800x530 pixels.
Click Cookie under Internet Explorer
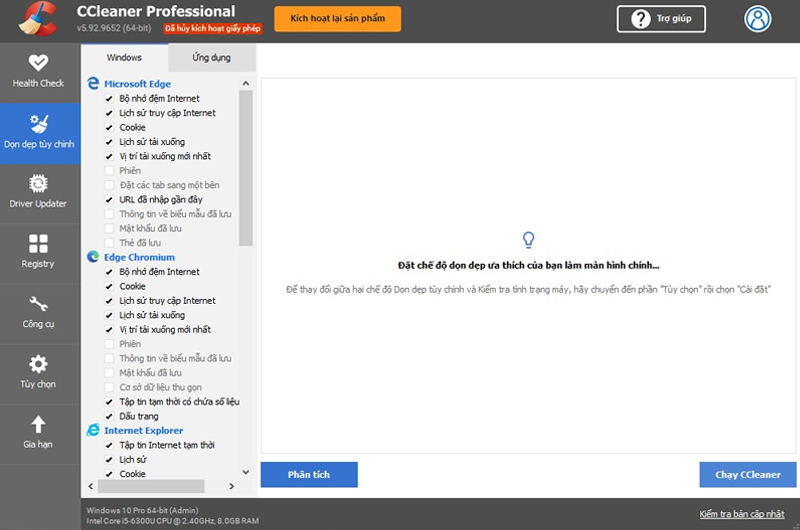(133, 474)
